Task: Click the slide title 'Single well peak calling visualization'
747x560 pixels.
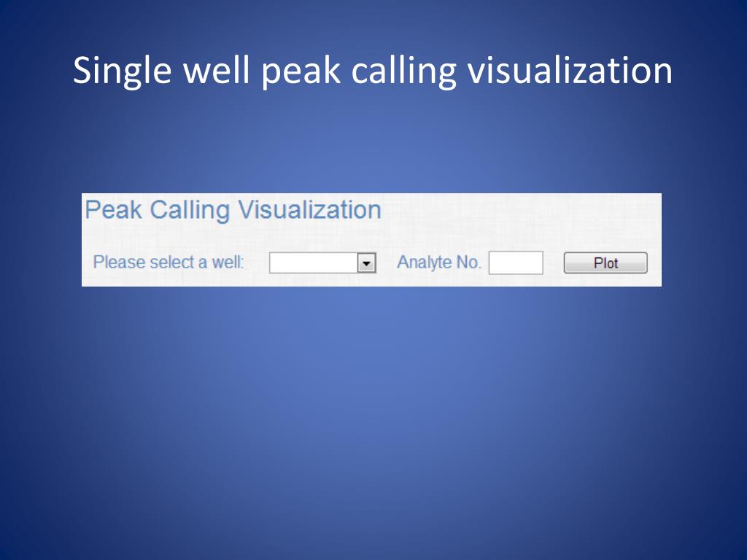Action: point(373,71)
